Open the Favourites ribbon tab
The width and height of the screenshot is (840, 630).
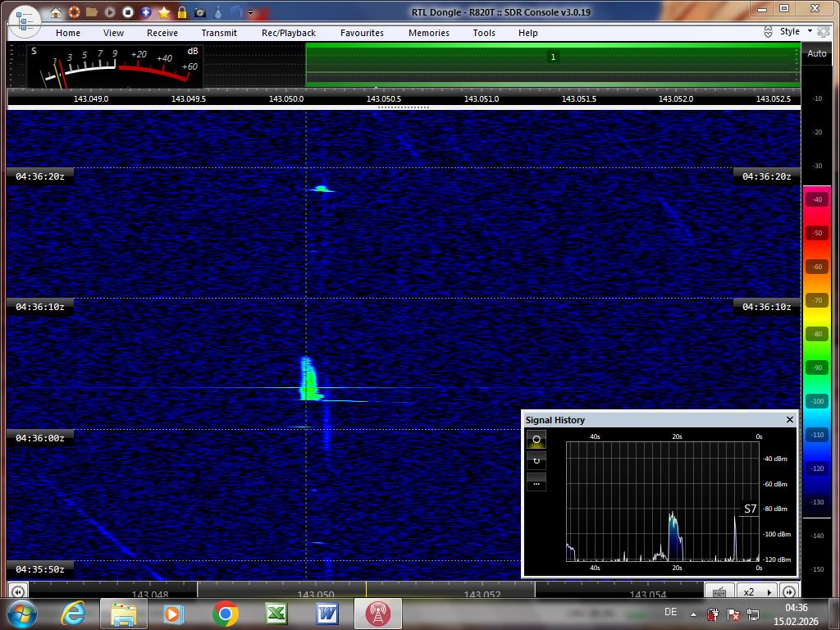coord(362,33)
